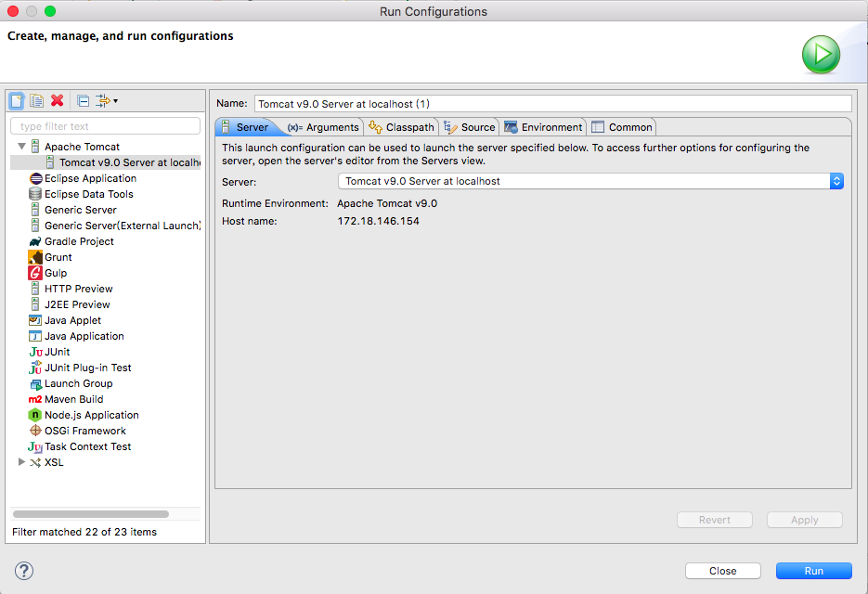Click the host name value 172.18.146.154
The height and width of the screenshot is (594, 868).
(378, 221)
